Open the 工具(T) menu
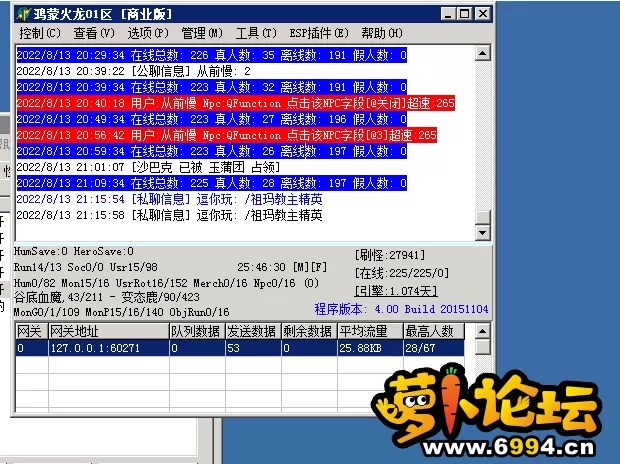620x464 pixels. pos(256,33)
